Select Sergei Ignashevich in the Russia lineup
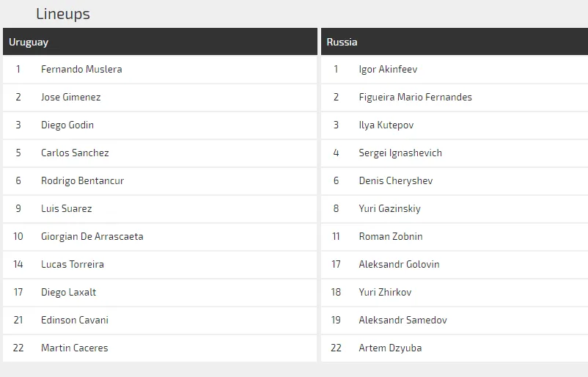588x377 pixels. [x=400, y=153]
